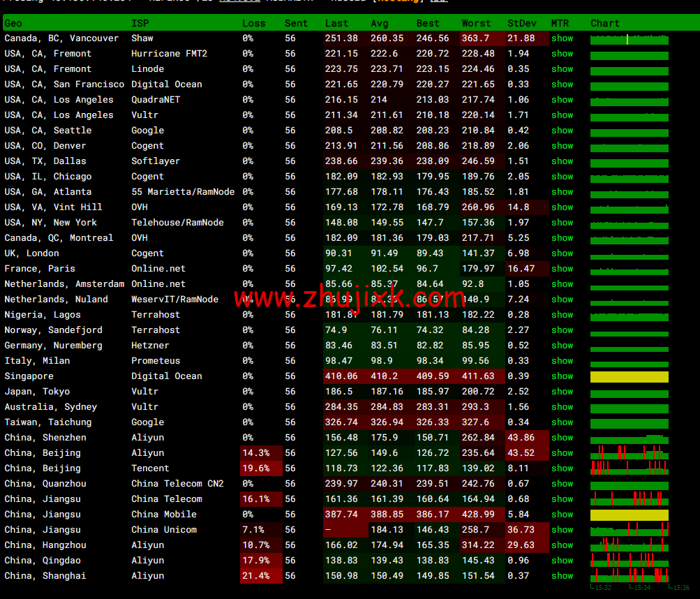Open show link for China Shanghai Aliyun
700x599 pixels.
[x=562, y=576]
